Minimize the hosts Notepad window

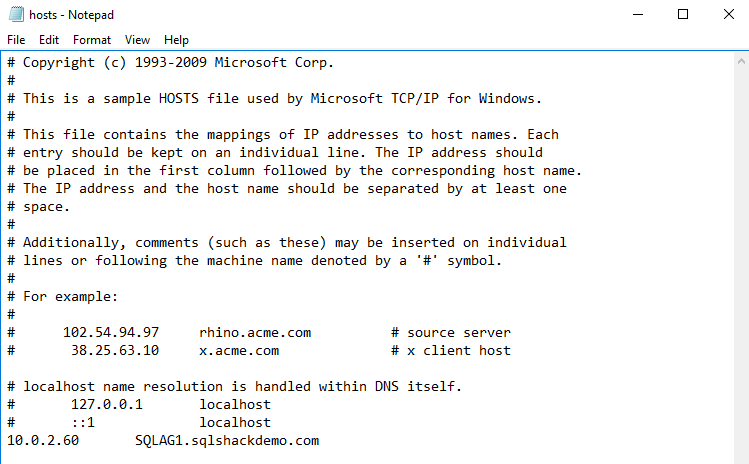click(x=637, y=15)
